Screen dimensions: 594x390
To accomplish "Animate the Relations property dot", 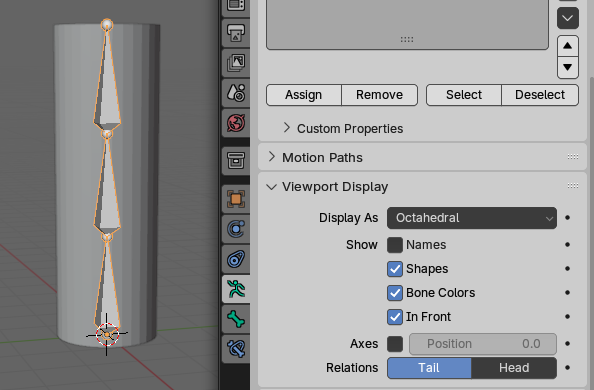I will (567, 368).
